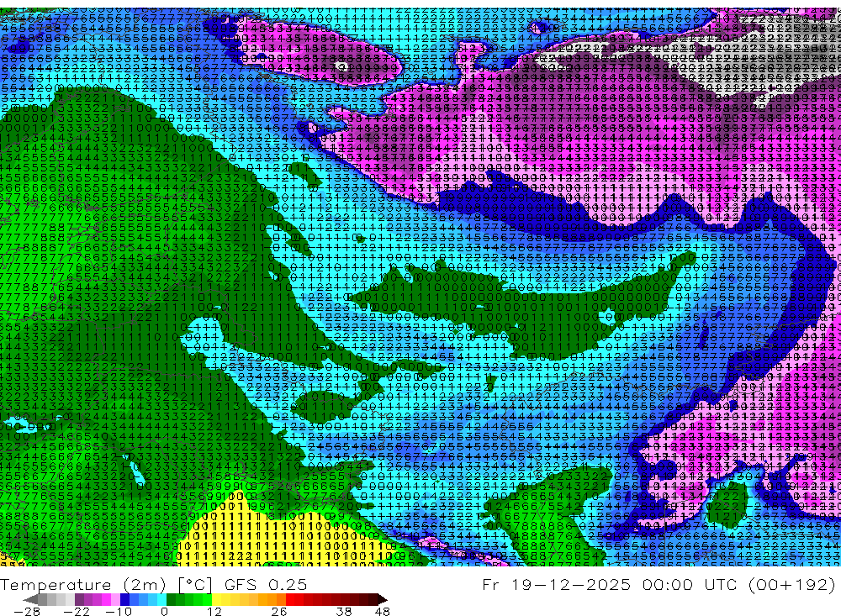
Task: Click the gray left arrow end of color bar
Action: point(31,599)
